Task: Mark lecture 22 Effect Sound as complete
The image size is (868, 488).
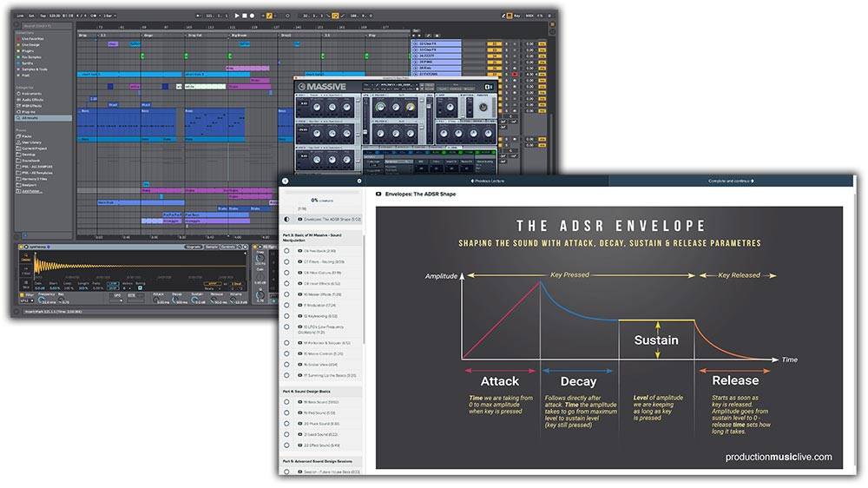Action: pyautogui.click(x=286, y=445)
